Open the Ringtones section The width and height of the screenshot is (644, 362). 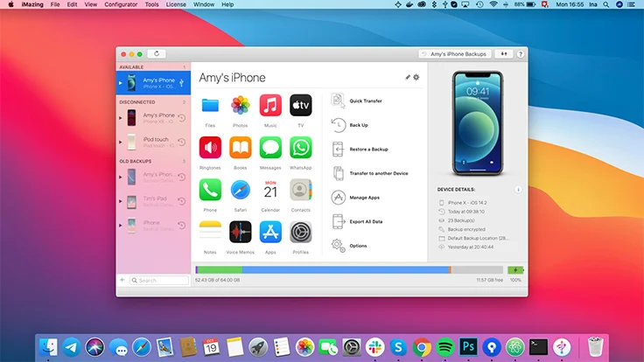coord(210,148)
